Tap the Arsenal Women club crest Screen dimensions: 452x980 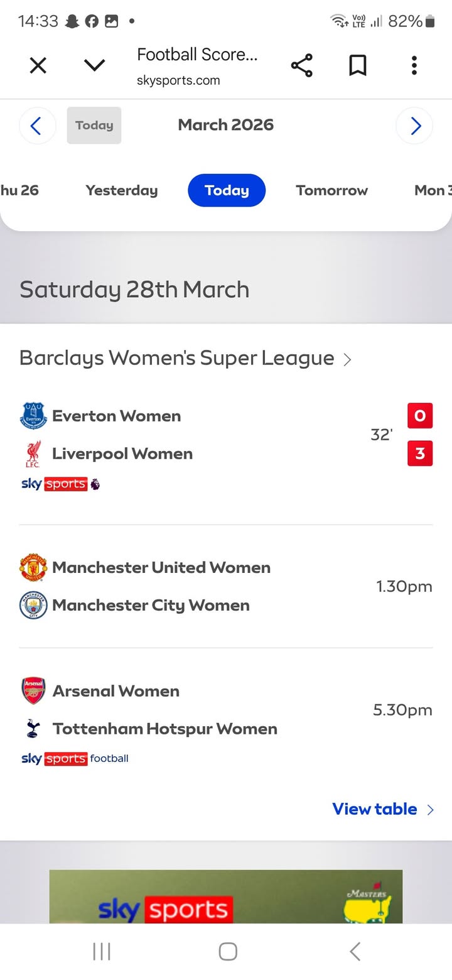[x=33, y=691]
